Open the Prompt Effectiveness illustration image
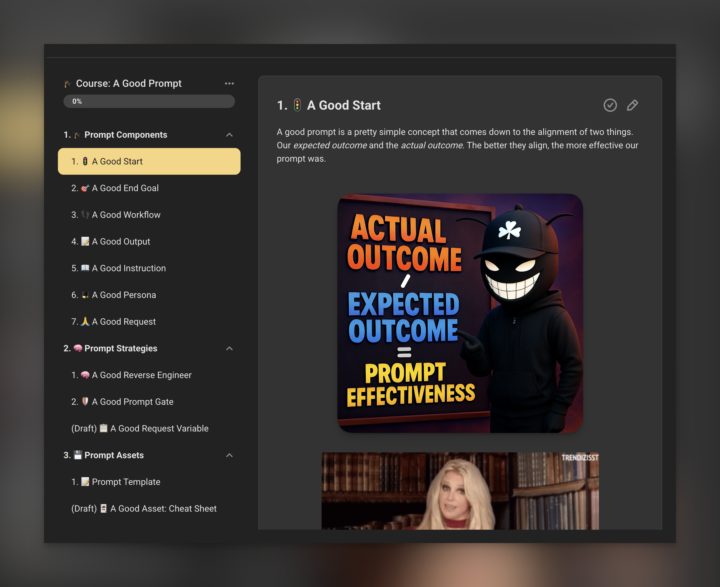Image resolution: width=720 pixels, height=587 pixels. (x=460, y=313)
